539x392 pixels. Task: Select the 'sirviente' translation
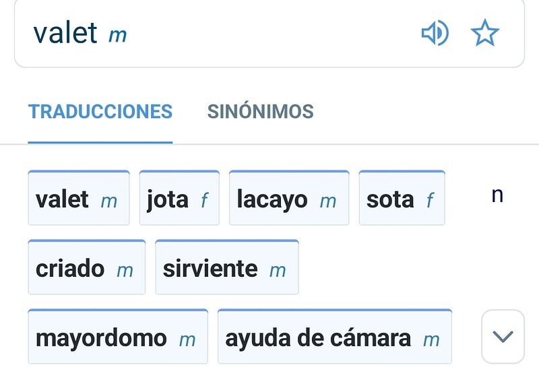click(226, 267)
